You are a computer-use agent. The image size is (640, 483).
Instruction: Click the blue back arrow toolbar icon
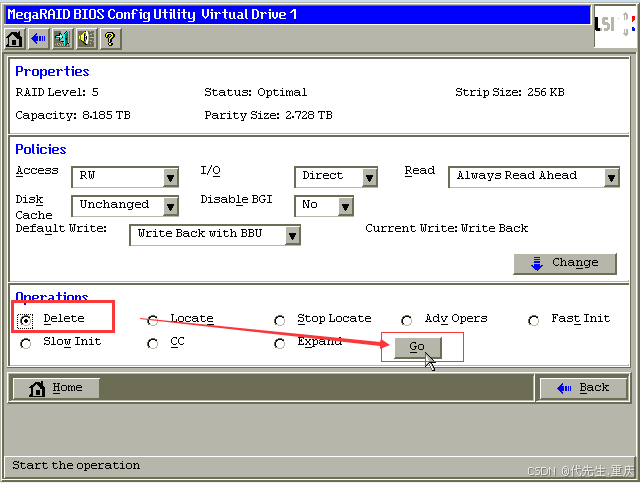[38, 39]
